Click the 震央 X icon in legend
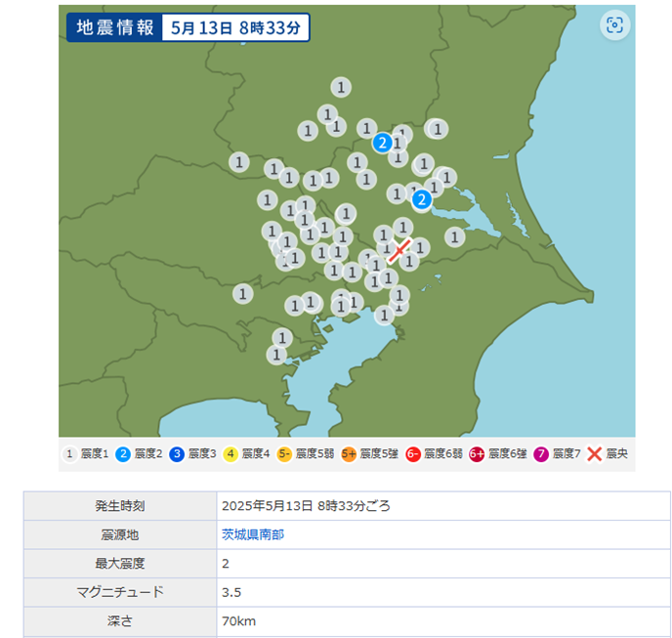The width and height of the screenshot is (672, 638). click(594, 453)
